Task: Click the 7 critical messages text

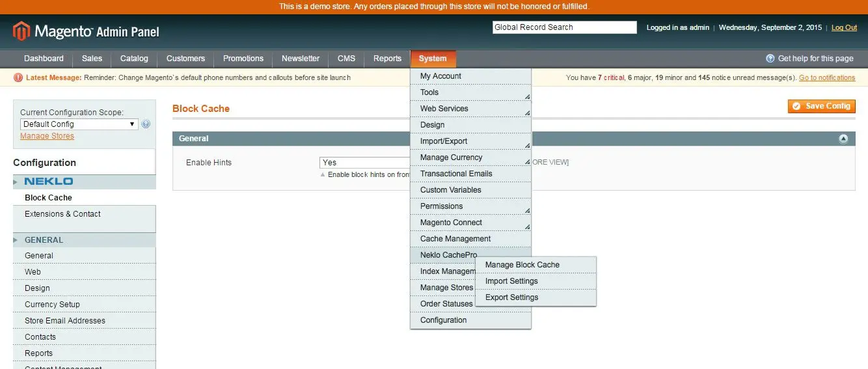Action: click(611, 77)
